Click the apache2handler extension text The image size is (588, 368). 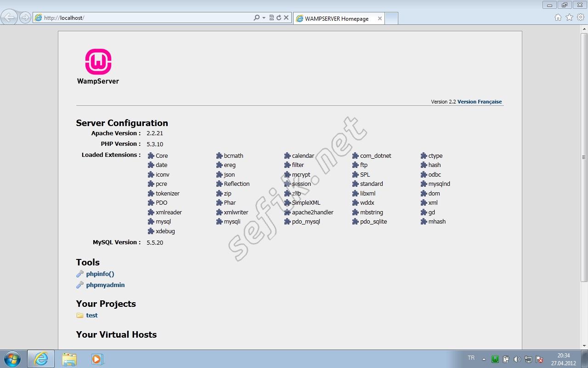click(x=312, y=212)
